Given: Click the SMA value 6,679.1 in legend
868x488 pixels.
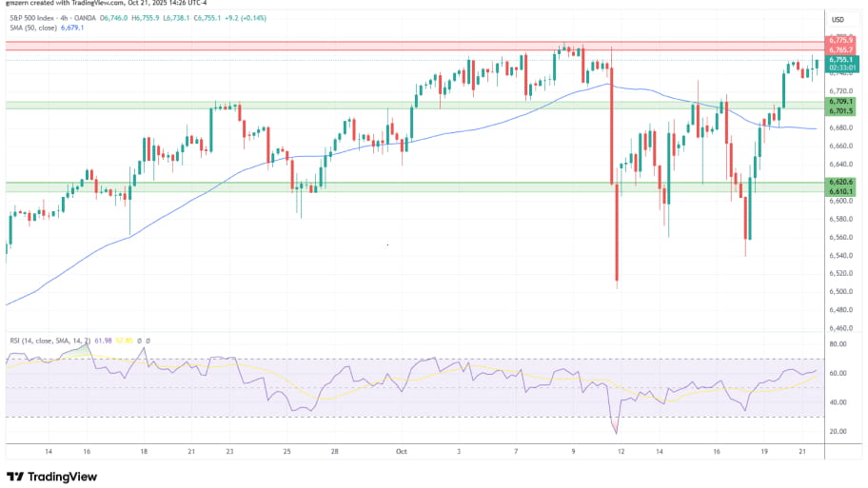Looking at the screenshot, I should 72,29.
